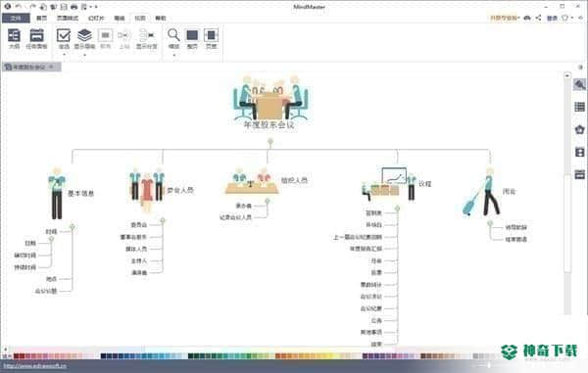The width and height of the screenshot is (588, 373).
Task: Click the Upgrade to Pro button
Action: pyautogui.click(x=504, y=18)
